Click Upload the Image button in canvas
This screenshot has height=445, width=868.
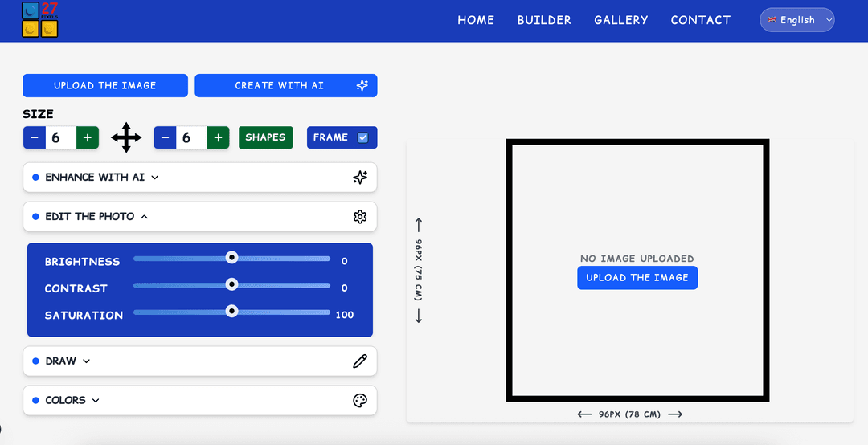pyautogui.click(x=637, y=278)
